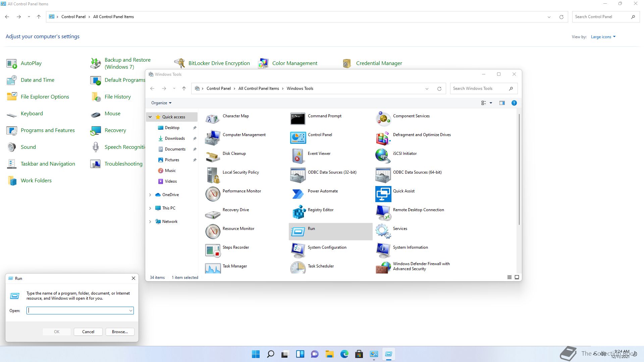Viewport: 644px width, 362px height.
Task: Click All Control Panel Items breadcrumb in Windows Tools
Action: (x=259, y=88)
